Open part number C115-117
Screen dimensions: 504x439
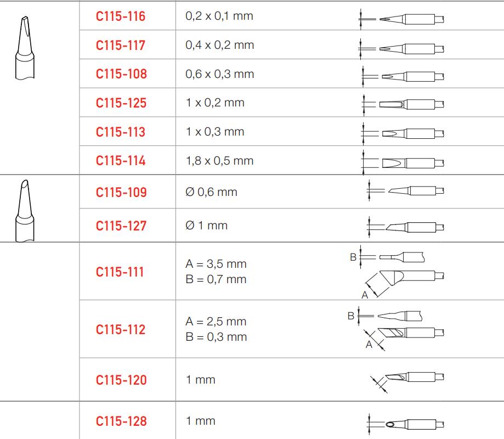click(121, 45)
